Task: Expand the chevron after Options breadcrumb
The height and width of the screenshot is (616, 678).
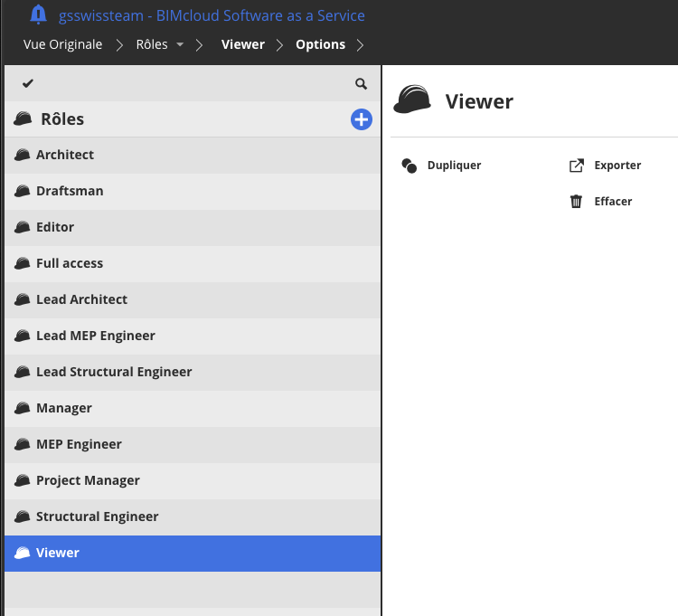Action: point(360,45)
